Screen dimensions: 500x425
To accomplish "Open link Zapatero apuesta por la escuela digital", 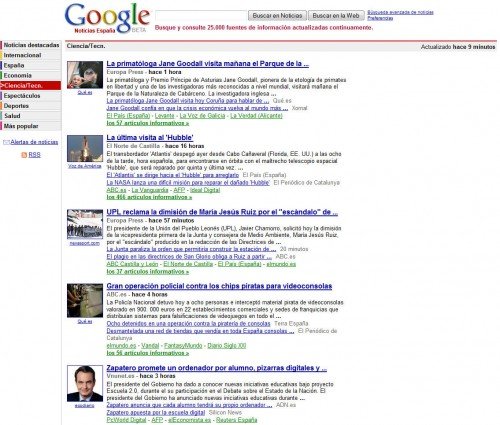I will 156,413.
